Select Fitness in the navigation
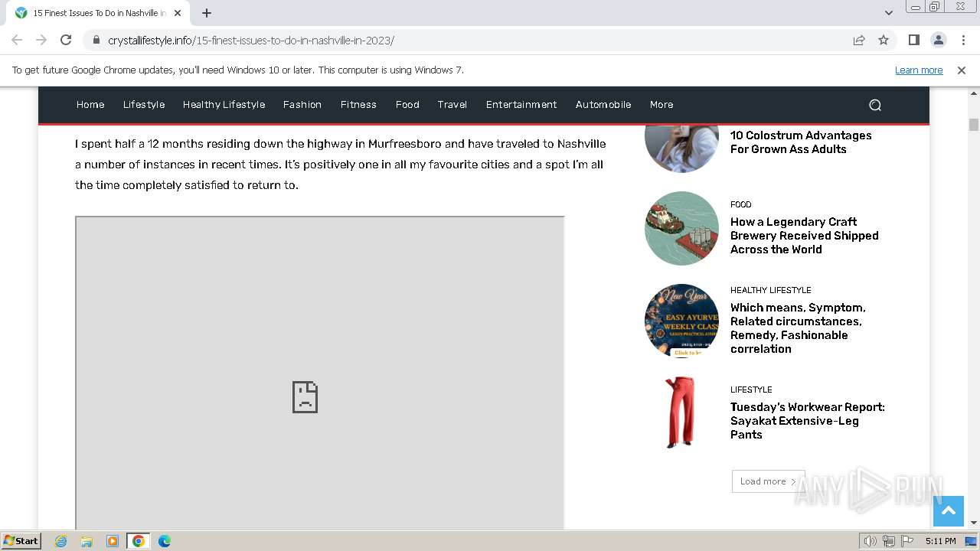980x551 pixels. point(358,104)
